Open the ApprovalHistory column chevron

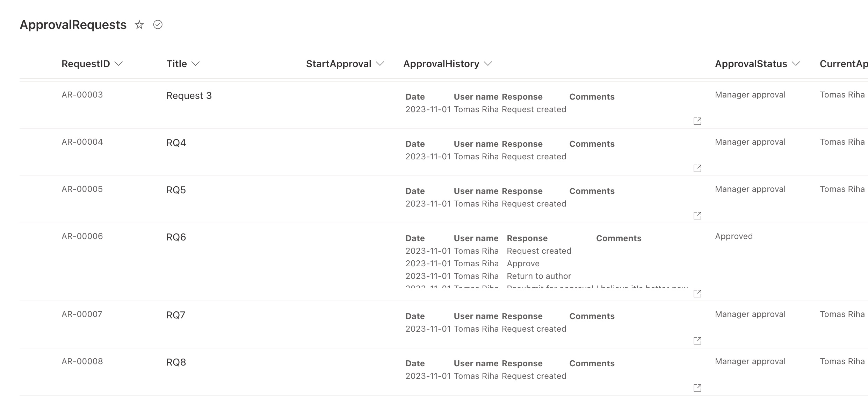(x=488, y=64)
